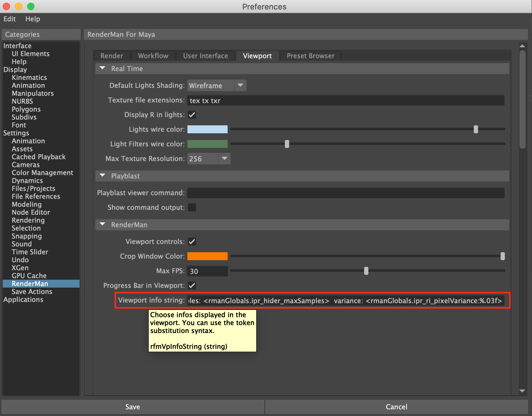Select Node Editor category

(31, 212)
